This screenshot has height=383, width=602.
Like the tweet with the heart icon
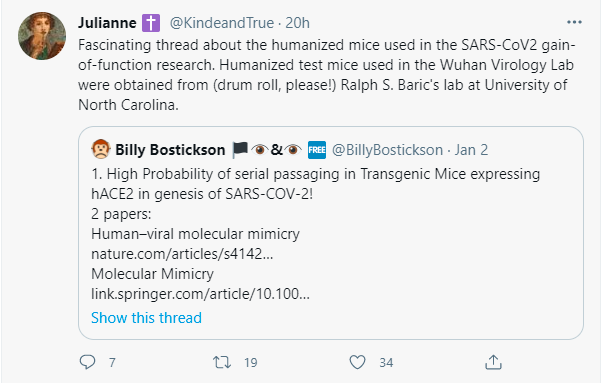click(357, 362)
